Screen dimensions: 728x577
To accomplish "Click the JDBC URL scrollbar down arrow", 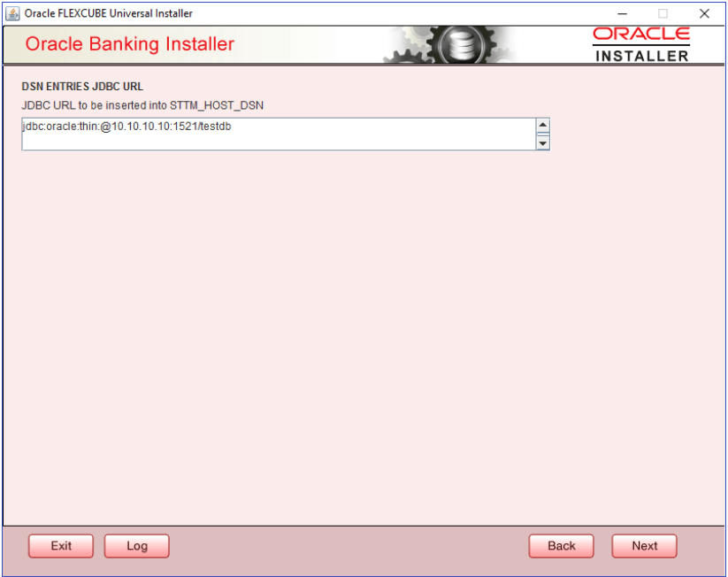I will click(543, 143).
